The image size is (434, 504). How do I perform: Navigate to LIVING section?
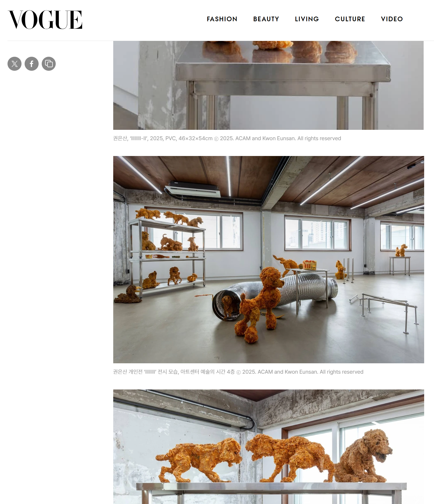307,19
